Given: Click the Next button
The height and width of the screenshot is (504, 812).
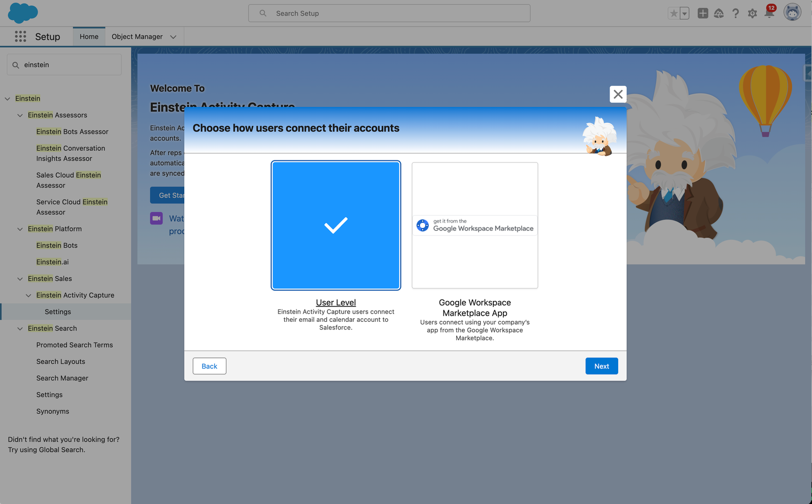Looking at the screenshot, I should 601,366.
